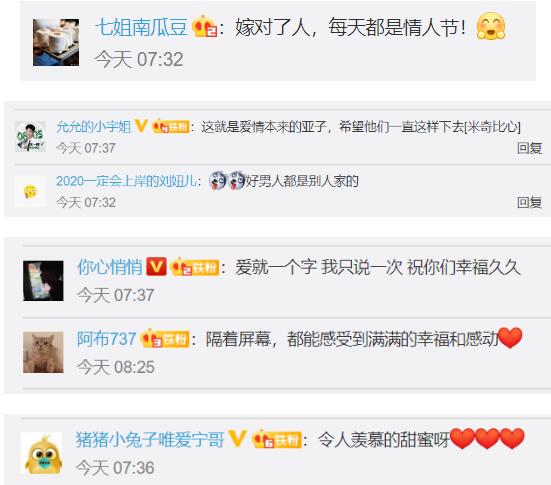This screenshot has width=551, height=485.
Task: Click the yellow V badge beside 猪猪小兔子唯爱宁哥
Action: (237, 439)
